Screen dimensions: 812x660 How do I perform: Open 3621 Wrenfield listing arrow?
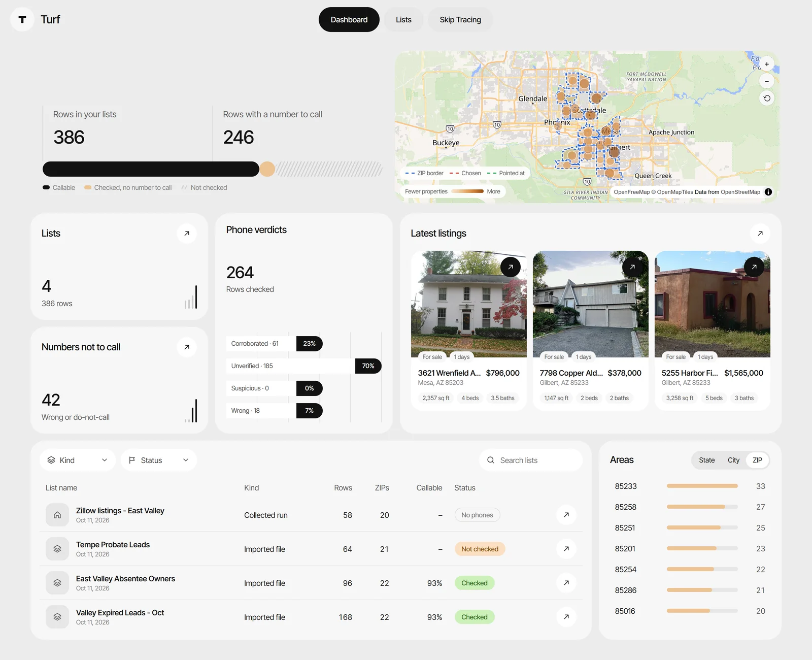coord(511,267)
